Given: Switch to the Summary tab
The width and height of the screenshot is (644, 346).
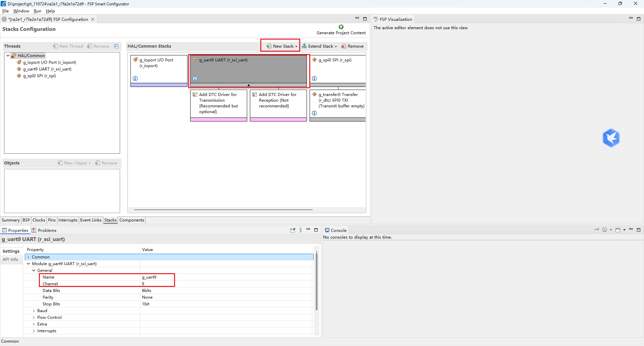Looking at the screenshot, I should click(x=11, y=220).
